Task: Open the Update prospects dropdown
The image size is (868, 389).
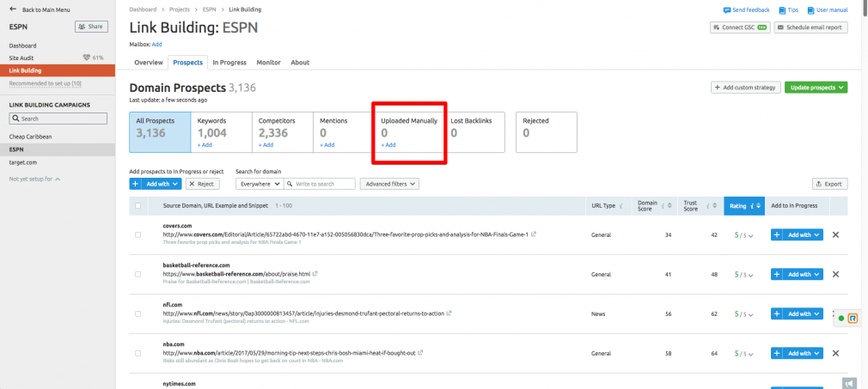Action: click(816, 88)
